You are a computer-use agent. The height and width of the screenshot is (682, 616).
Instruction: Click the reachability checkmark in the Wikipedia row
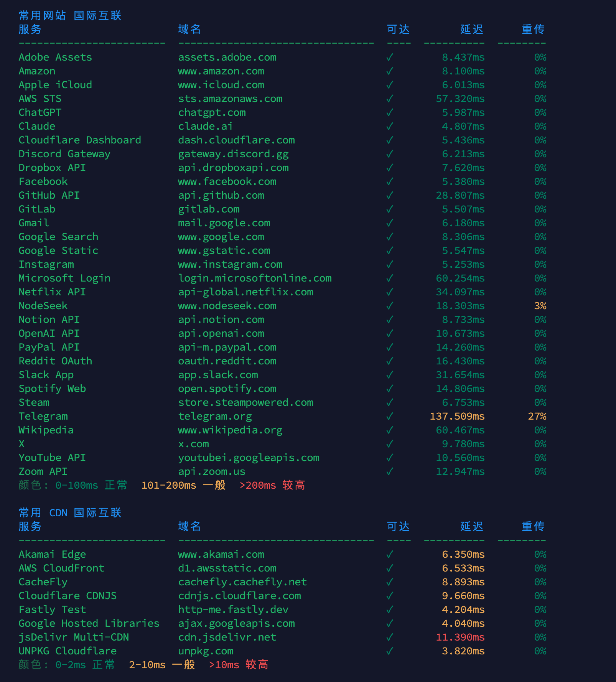390,430
